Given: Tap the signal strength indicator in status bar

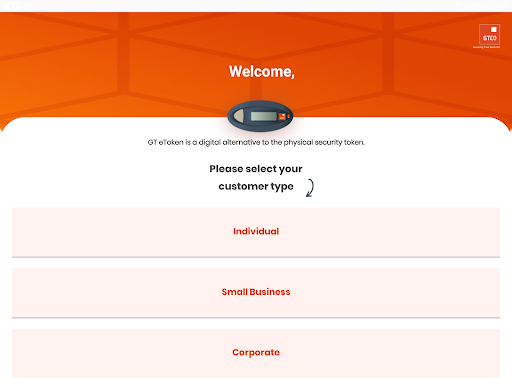Looking at the screenshot, I should 466,6.
